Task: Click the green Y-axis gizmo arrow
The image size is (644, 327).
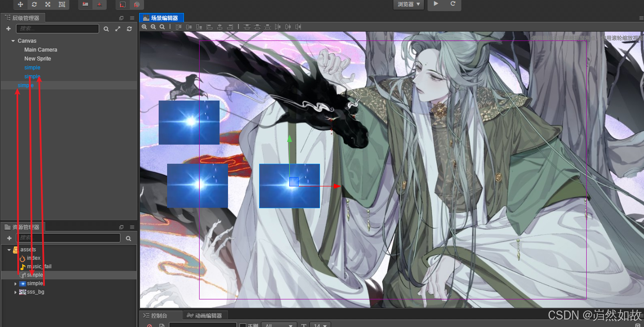Action: click(290, 139)
